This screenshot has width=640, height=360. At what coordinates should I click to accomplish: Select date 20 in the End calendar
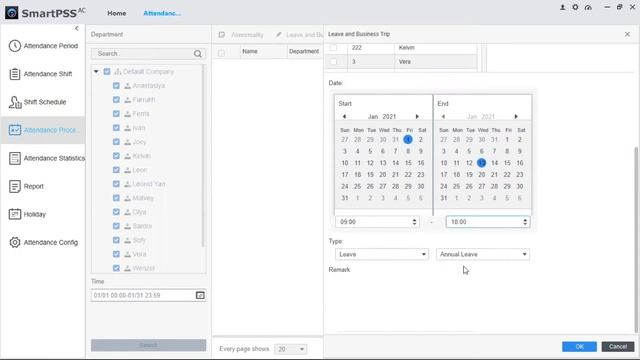tap(482, 175)
